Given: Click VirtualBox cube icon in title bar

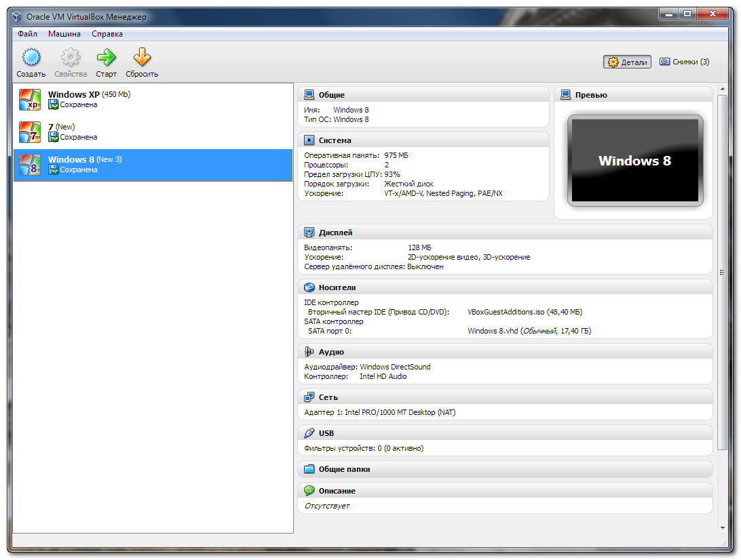Looking at the screenshot, I should pyautogui.click(x=17, y=16).
